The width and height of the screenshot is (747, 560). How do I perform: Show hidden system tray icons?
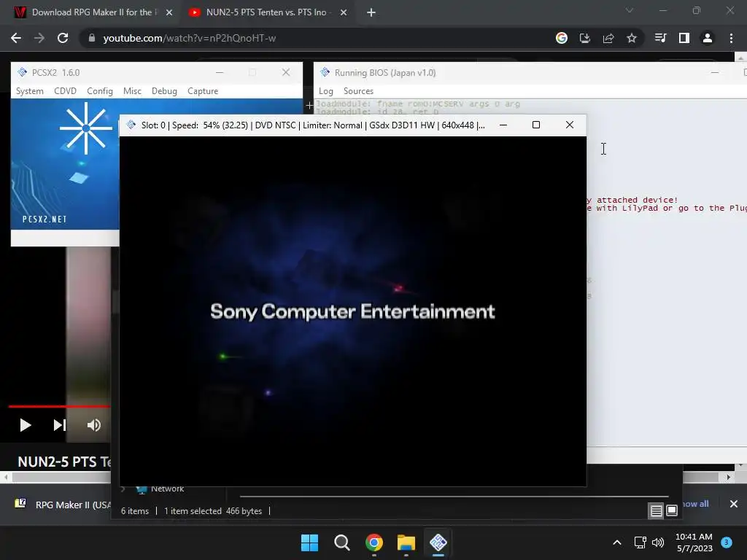point(617,542)
